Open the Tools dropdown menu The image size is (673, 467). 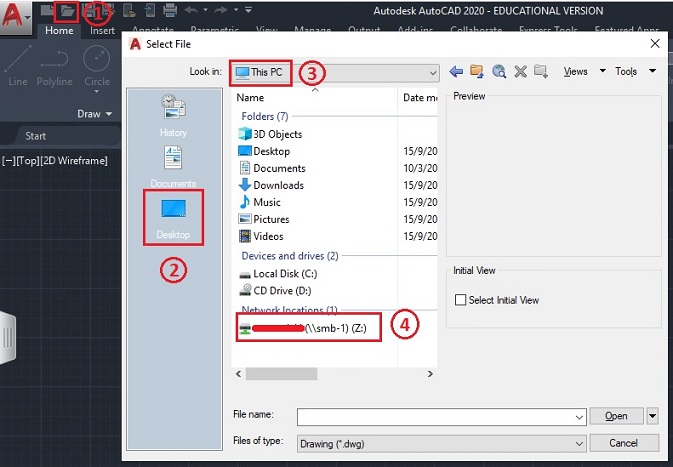(x=635, y=72)
